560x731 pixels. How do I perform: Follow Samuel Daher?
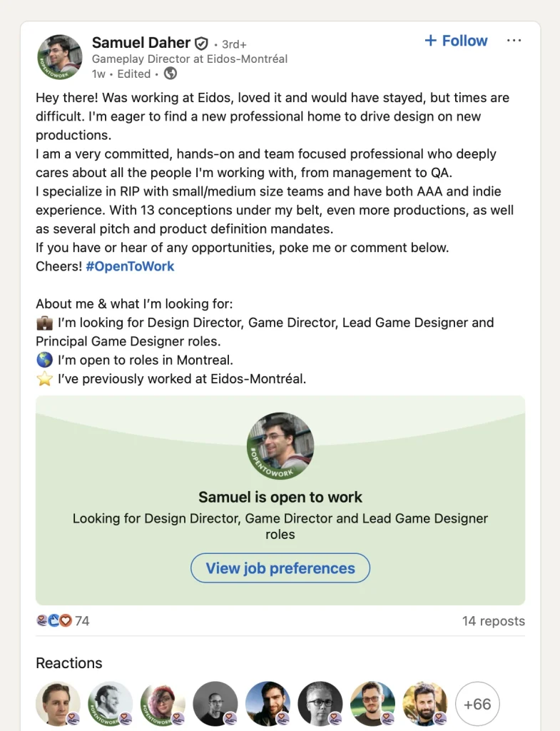pos(456,41)
